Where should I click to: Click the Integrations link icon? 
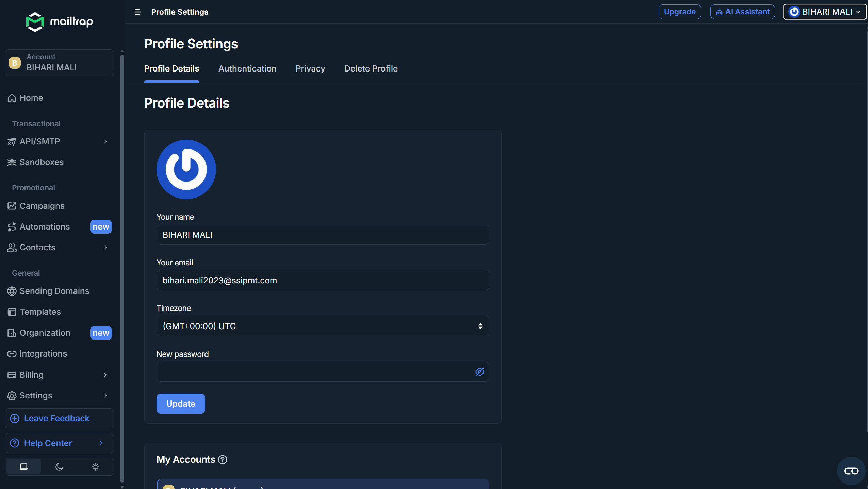(12, 354)
